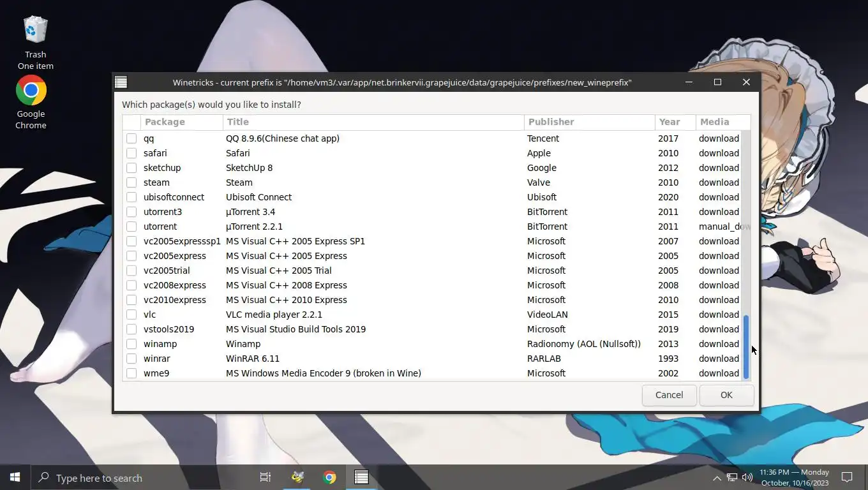868x490 pixels.
Task: Click the vertical scrollbar thumb
Action: [745, 346]
